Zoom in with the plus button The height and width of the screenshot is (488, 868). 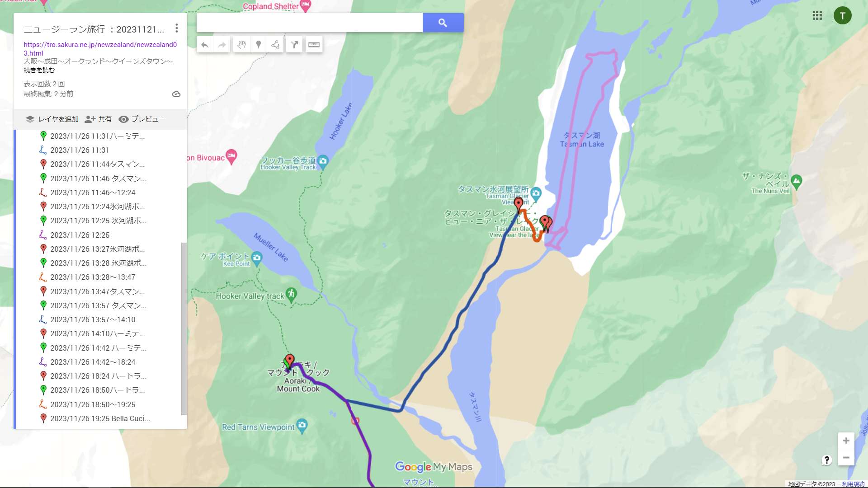(x=846, y=441)
